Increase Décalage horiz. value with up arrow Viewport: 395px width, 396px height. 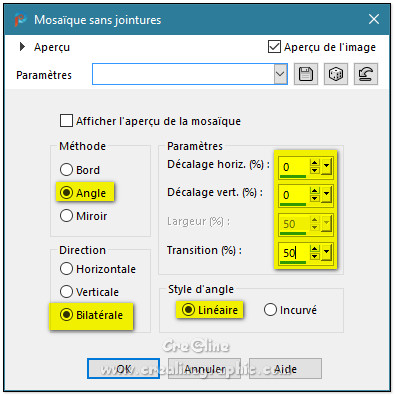point(315,163)
